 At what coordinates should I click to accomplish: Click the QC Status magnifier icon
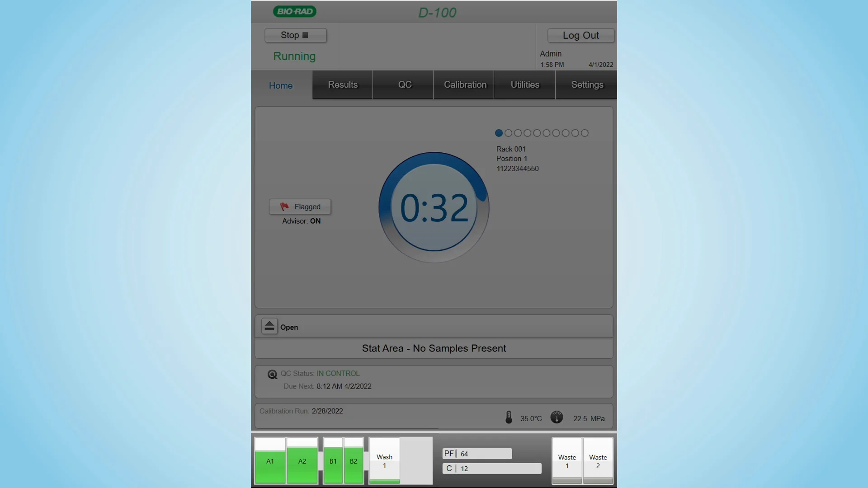pos(272,374)
